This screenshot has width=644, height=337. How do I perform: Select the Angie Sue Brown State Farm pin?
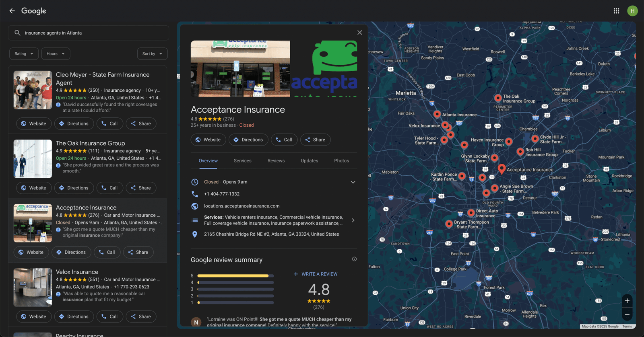click(x=495, y=188)
